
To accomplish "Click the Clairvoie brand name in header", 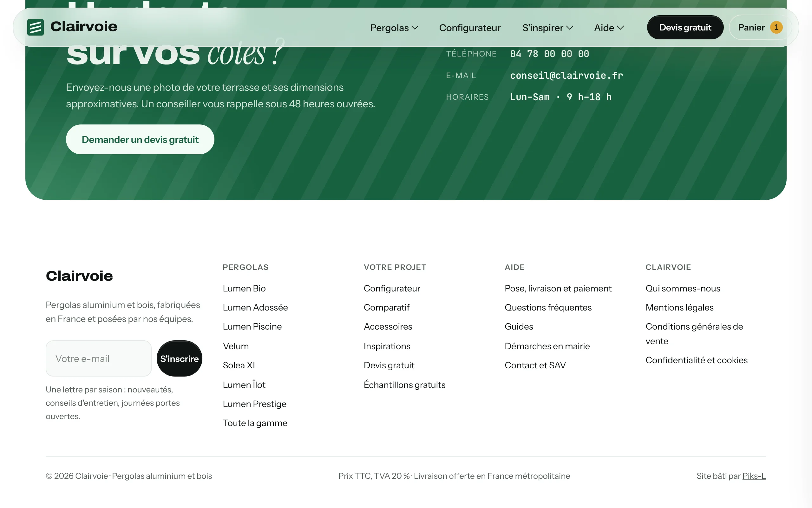I will pyautogui.click(x=84, y=27).
